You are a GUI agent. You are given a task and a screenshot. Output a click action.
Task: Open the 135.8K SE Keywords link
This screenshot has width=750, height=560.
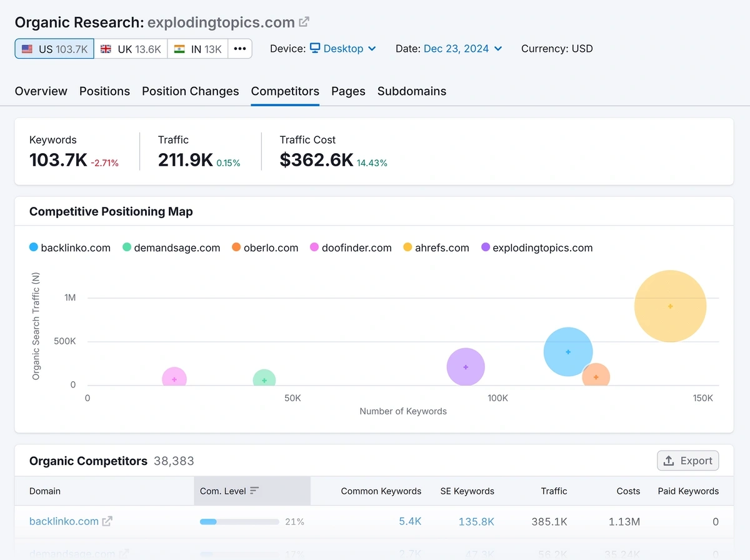476,521
